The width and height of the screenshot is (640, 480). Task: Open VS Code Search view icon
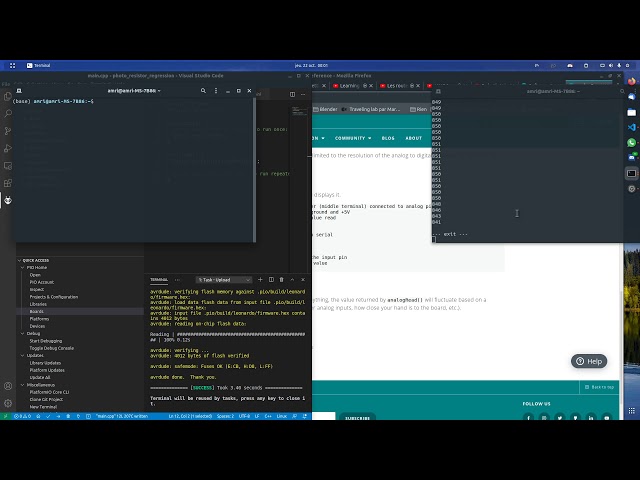[8, 113]
